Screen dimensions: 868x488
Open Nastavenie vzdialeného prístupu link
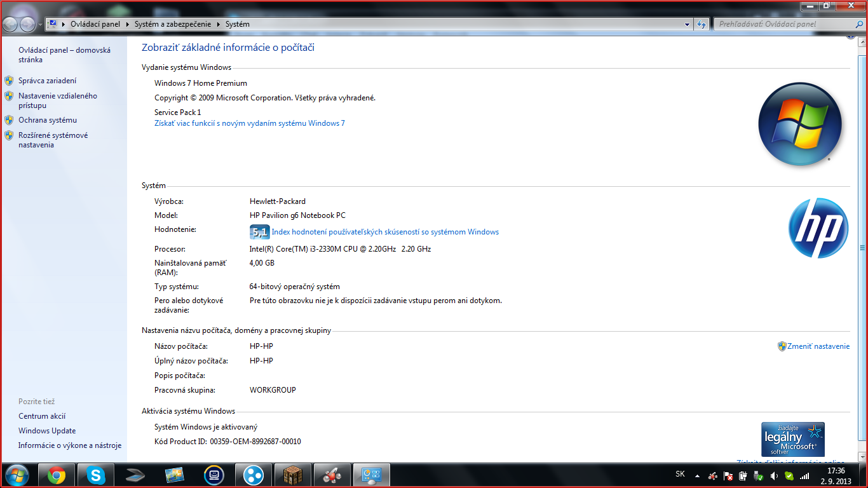[x=58, y=100]
